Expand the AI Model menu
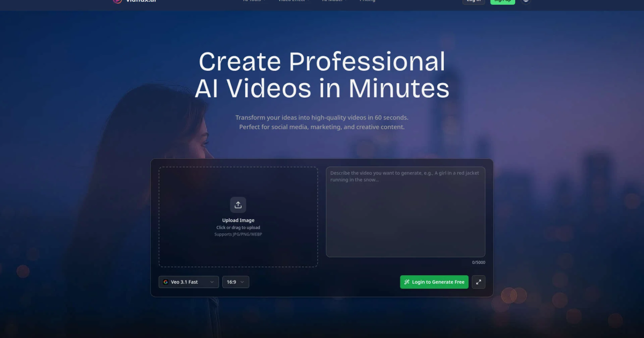The width and height of the screenshot is (644, 338). (x=335, y=1)
